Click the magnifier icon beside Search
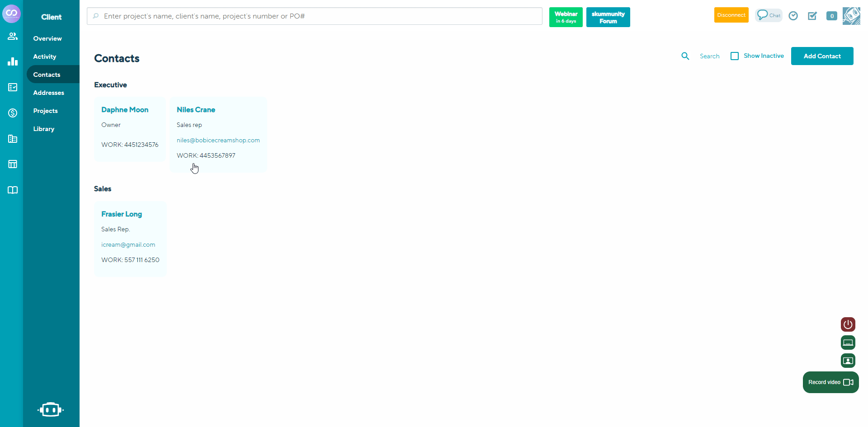This screenshot has width=868, height=427. click(x=685, y=56)
